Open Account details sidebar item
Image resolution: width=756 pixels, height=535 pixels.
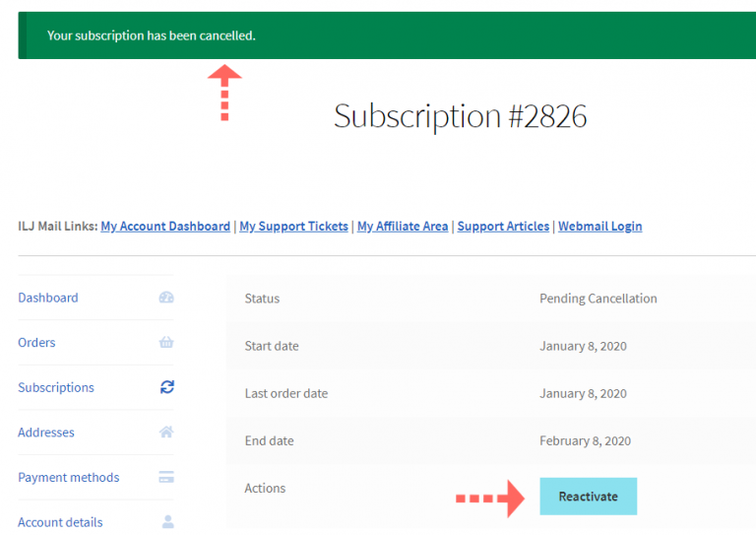point(60,522)
